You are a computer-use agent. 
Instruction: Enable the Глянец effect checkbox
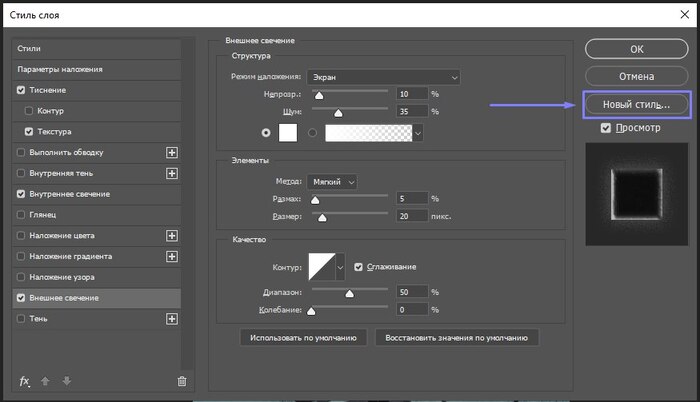[22, 214]
